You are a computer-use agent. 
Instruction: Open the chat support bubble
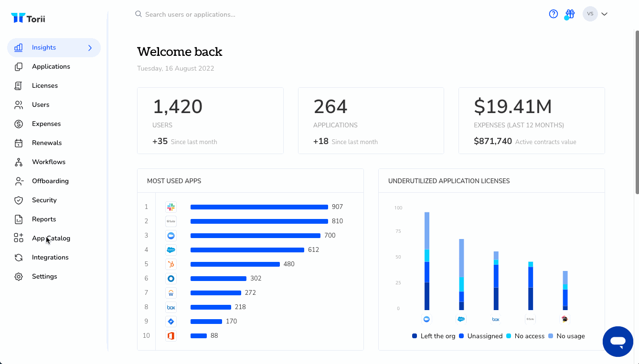618,342
